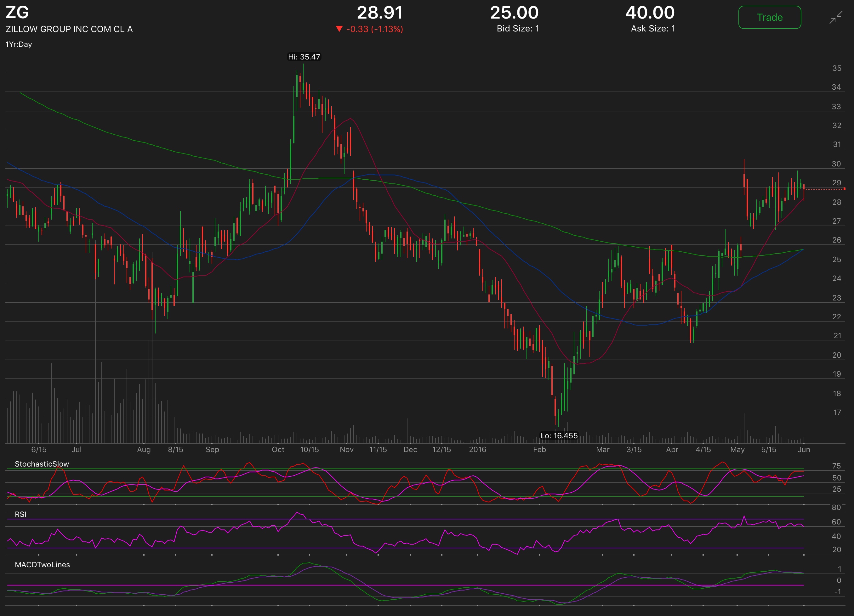
Task: Click the 30 level on the price axis
Action: tap(836, 164)
